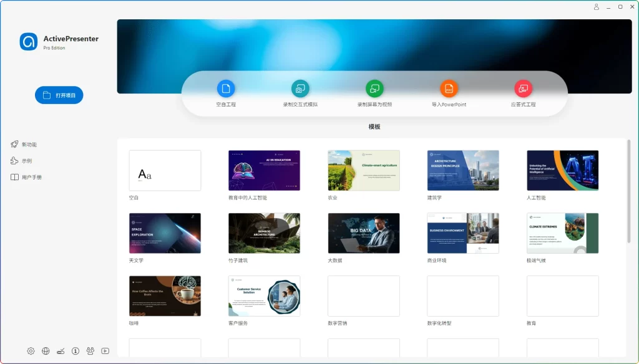639x364 pixels.
Task: Click the globe language icon
Action: pos(46,351)
